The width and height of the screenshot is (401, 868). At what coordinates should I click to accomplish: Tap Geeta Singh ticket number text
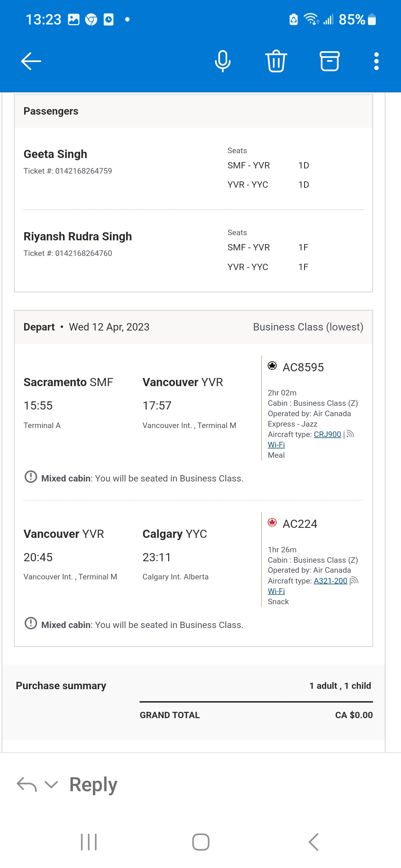click(x=68, y=171)
